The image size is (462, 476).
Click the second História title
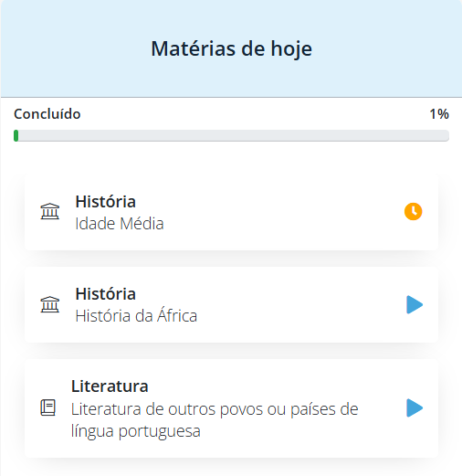[x=105, y=294]
